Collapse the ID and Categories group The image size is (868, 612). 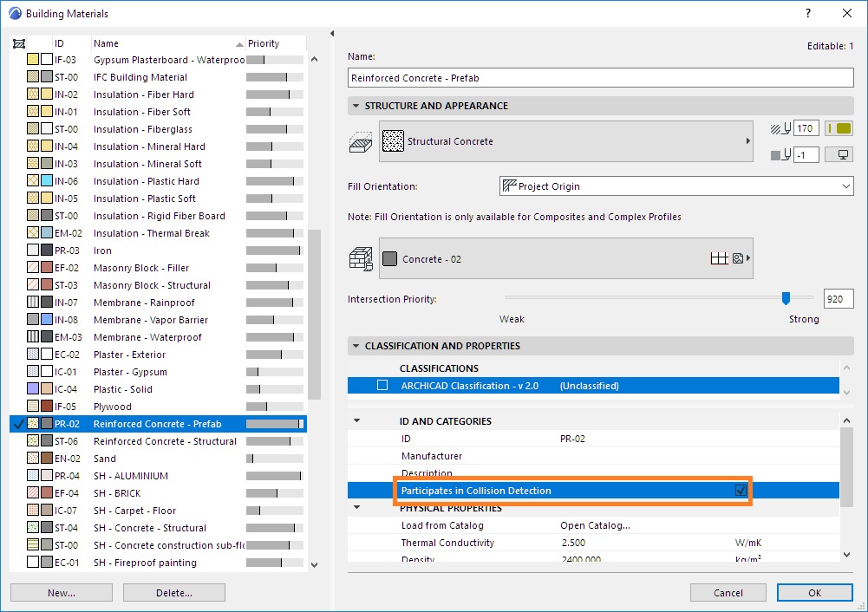[x=357, y=421]
